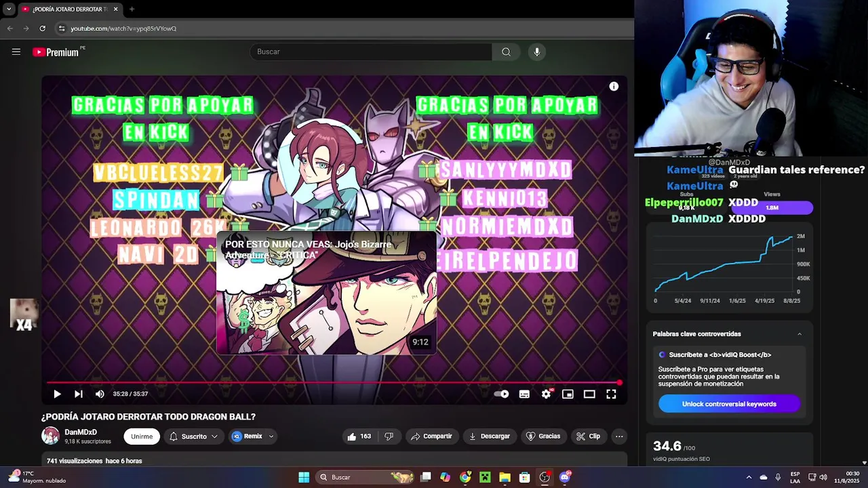
Task: Click the red playhead at timeline end
Action: coord(619,383)
